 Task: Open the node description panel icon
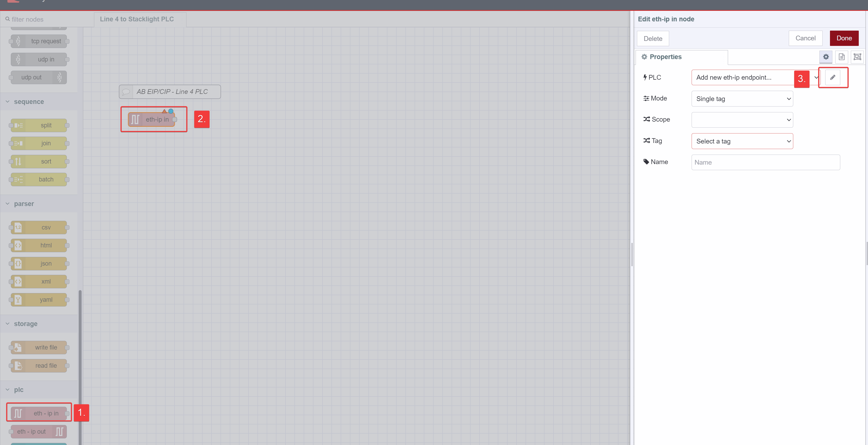pos(842,56)
